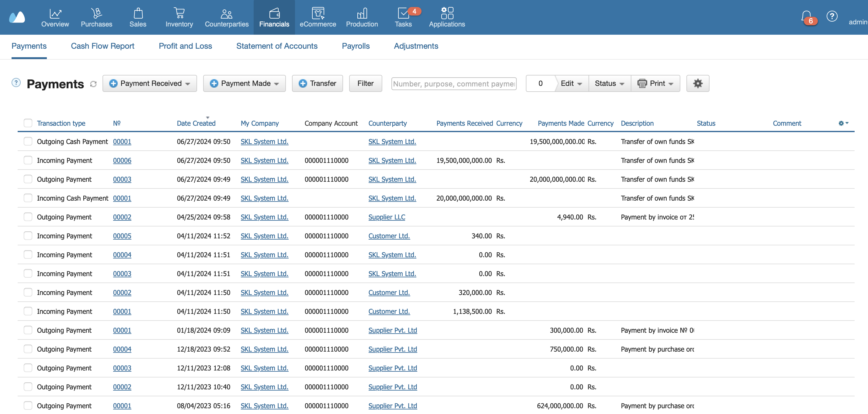Check the 750,000.00 Outgoing Payment row
Screen dimensions: 868x414
click(x=28, y=349)
